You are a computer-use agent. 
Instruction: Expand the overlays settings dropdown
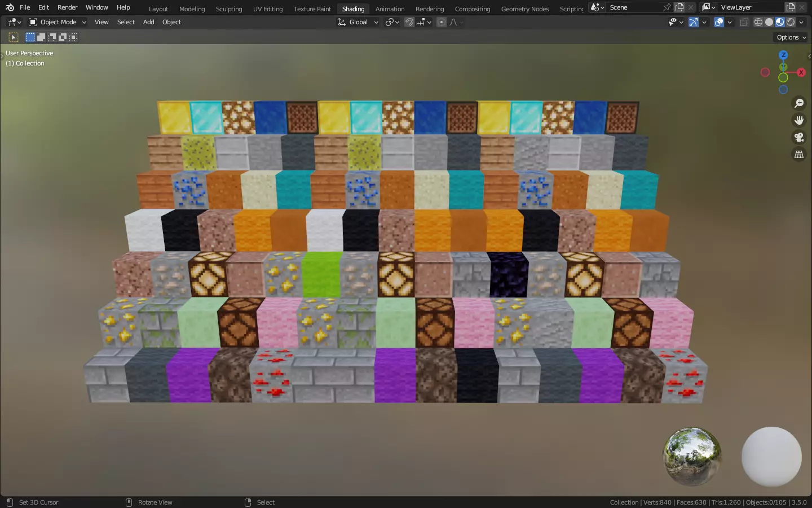730,22
